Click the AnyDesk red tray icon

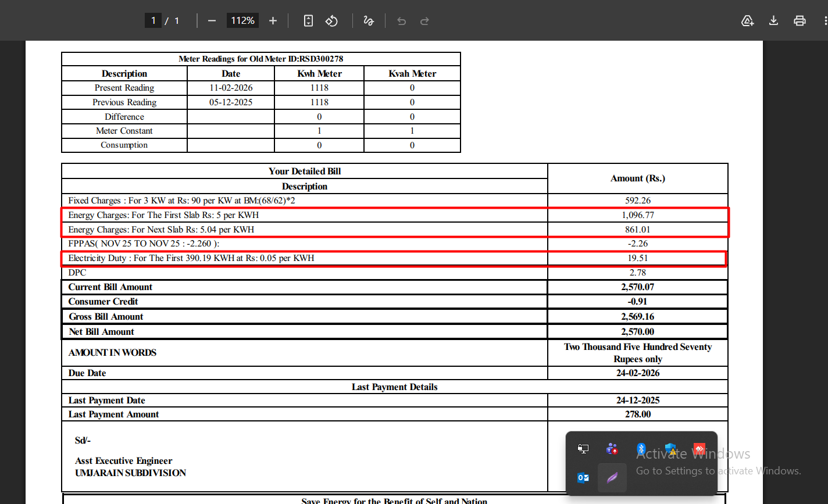699,449
